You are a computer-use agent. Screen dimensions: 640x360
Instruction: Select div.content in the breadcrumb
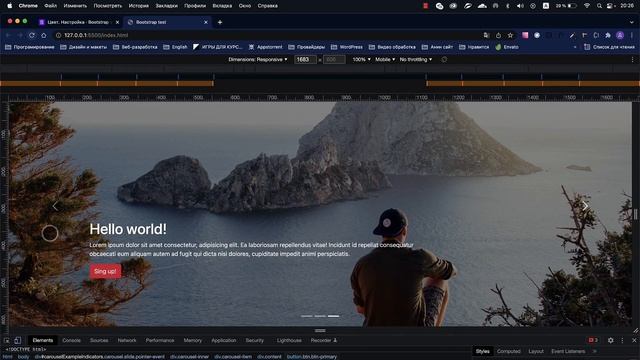click(269, 357)
